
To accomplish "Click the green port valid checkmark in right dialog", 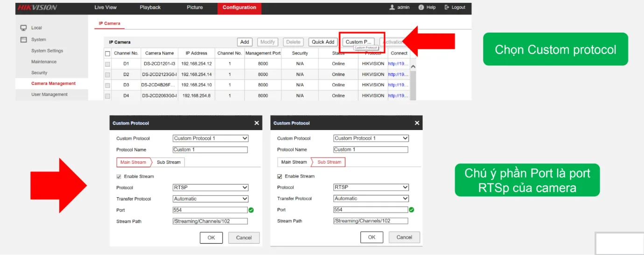I will coord(412,210).
